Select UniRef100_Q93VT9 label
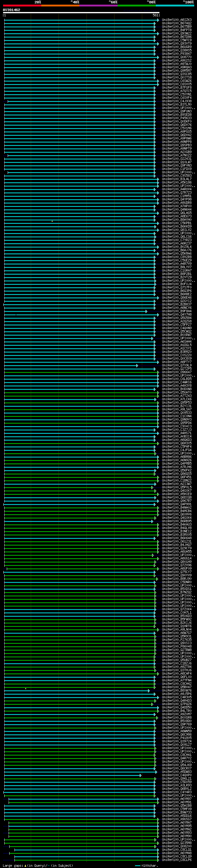The width and height of the screenshot is (197, 868). pyautogui.click(x=177, y=43)
